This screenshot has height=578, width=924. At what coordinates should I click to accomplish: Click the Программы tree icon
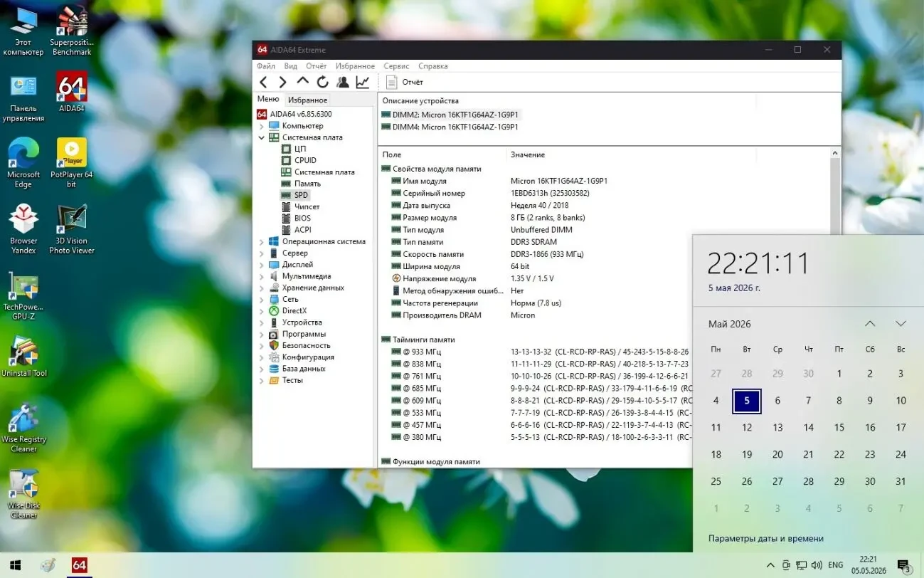[274, 334]
